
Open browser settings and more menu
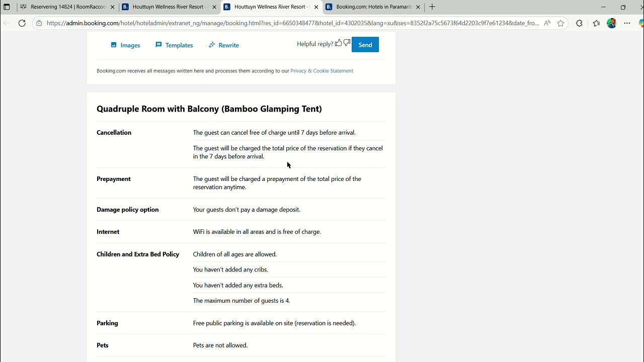point(627,23)
